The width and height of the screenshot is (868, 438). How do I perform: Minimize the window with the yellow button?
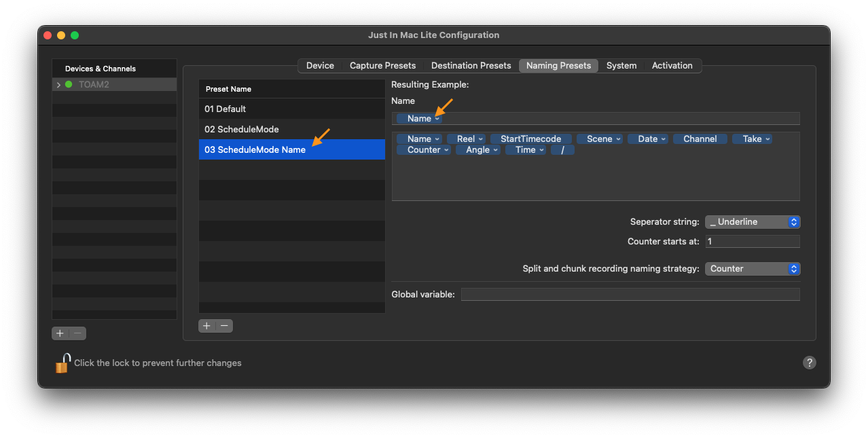tap(61, 35)
